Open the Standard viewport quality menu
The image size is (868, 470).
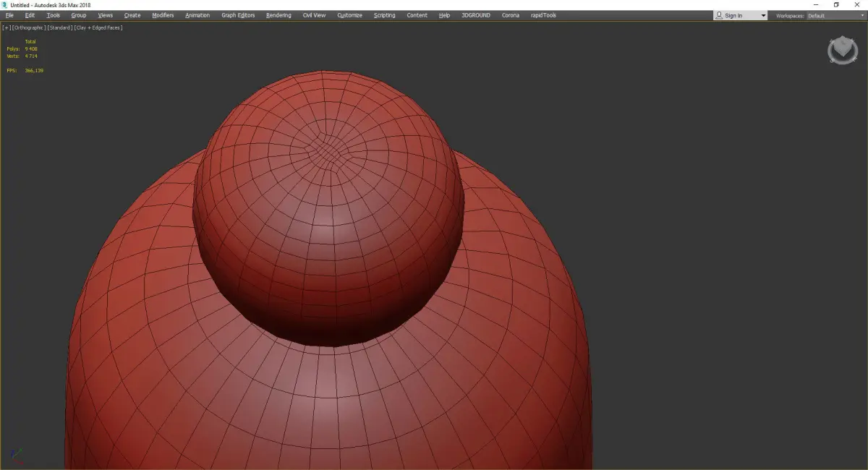[x=60, y=27]
